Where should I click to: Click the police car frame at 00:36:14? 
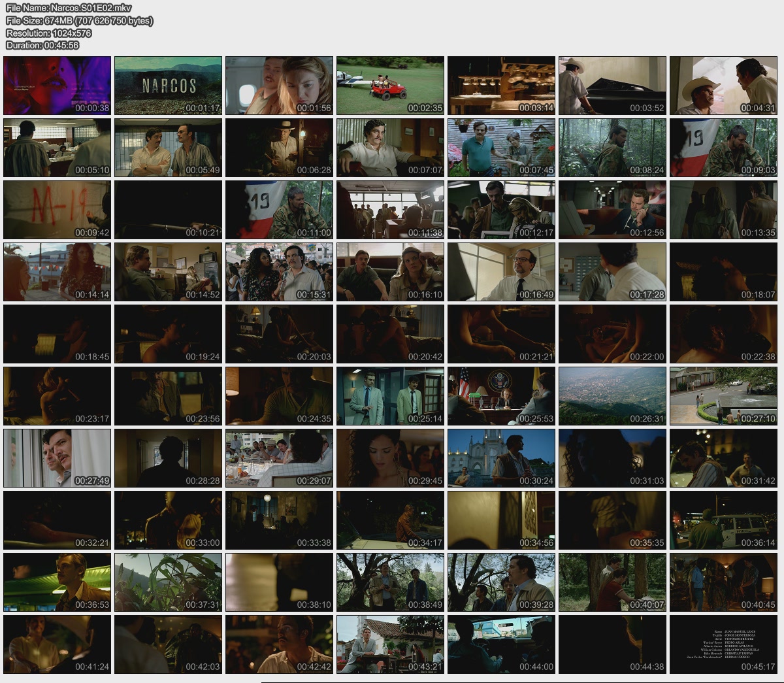[x=723, y=520]
